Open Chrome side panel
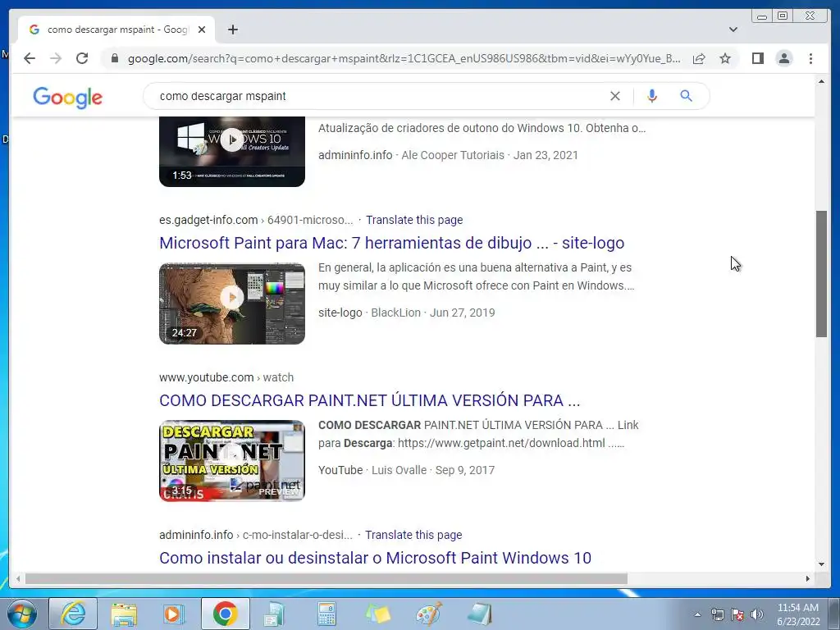The height and width of the screenshot is (630, 840). [x=757, y=58]
